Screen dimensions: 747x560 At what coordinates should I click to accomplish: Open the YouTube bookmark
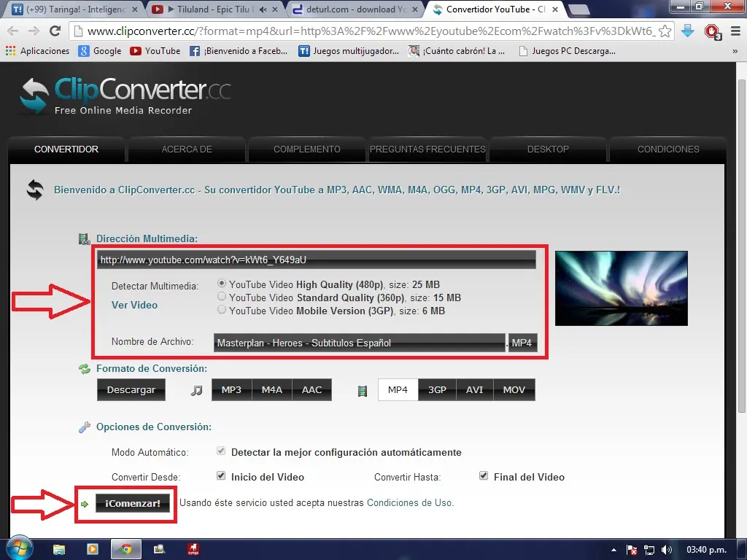coord(155,51)
